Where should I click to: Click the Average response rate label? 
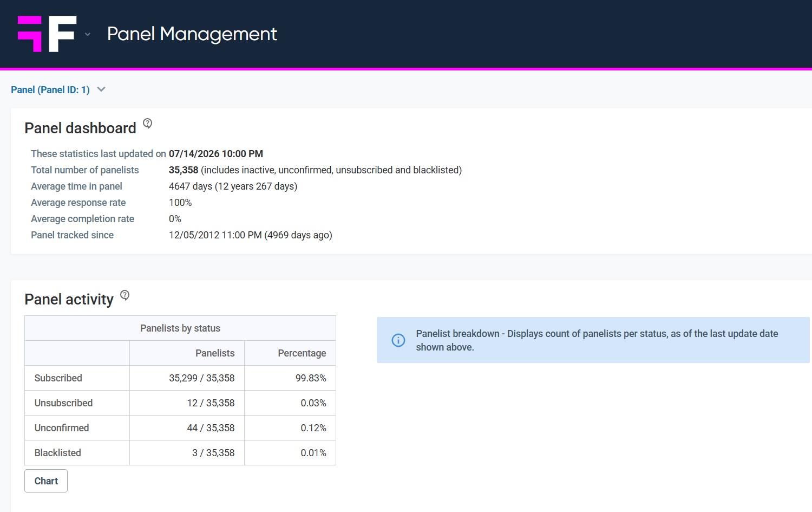(x=78, y=203)
